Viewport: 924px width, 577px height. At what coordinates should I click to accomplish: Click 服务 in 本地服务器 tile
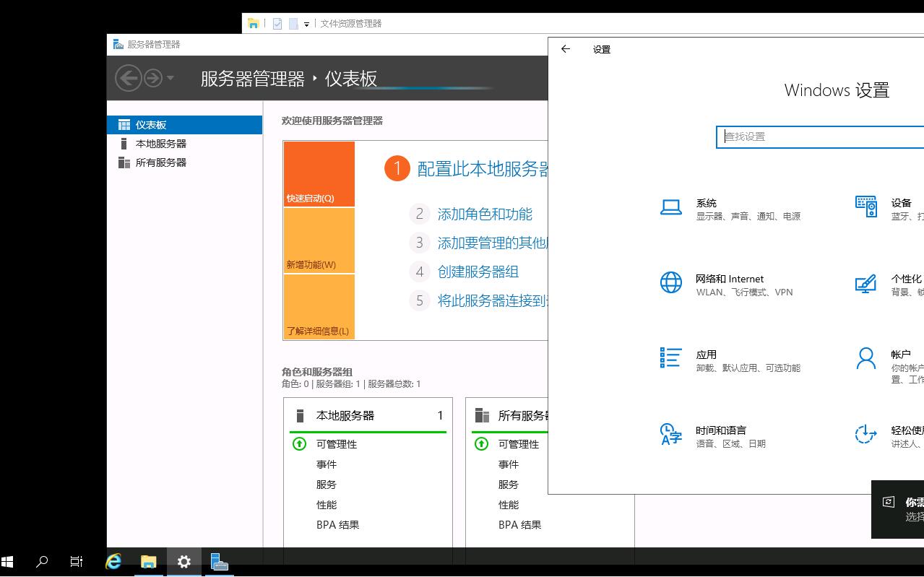coord(327,485)
